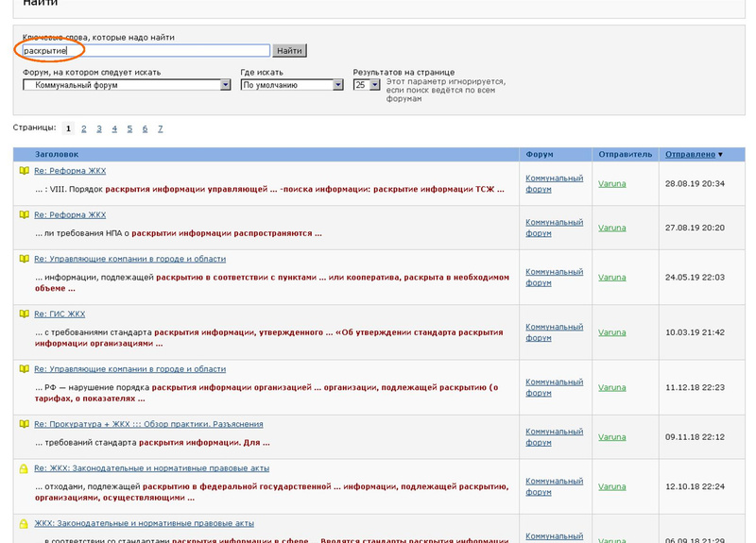Click topic icon next to "Re: Прокуратура + ЖКХ"
Image resolution: width=756 pixels, height=543 pixels.
click(25, 424)
